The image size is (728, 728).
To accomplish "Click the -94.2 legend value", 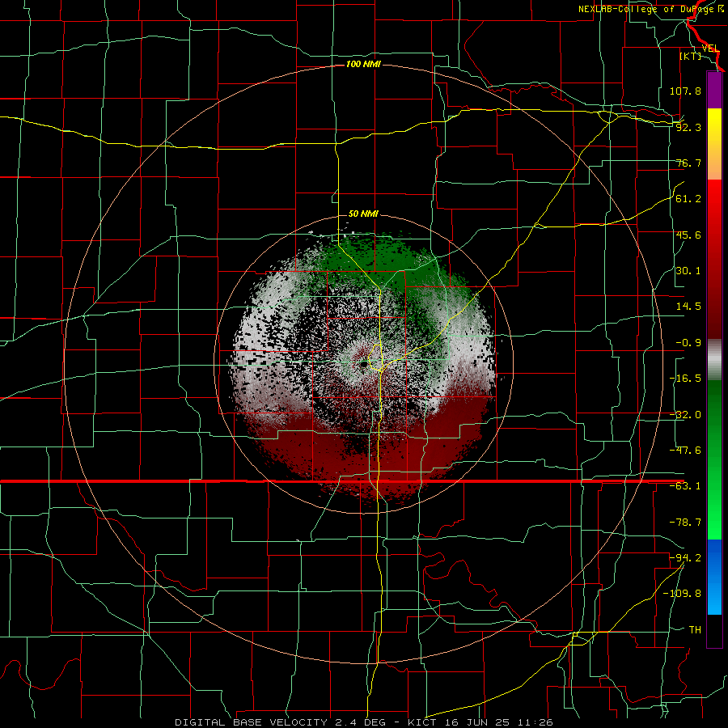I will (x=685, y=557).
